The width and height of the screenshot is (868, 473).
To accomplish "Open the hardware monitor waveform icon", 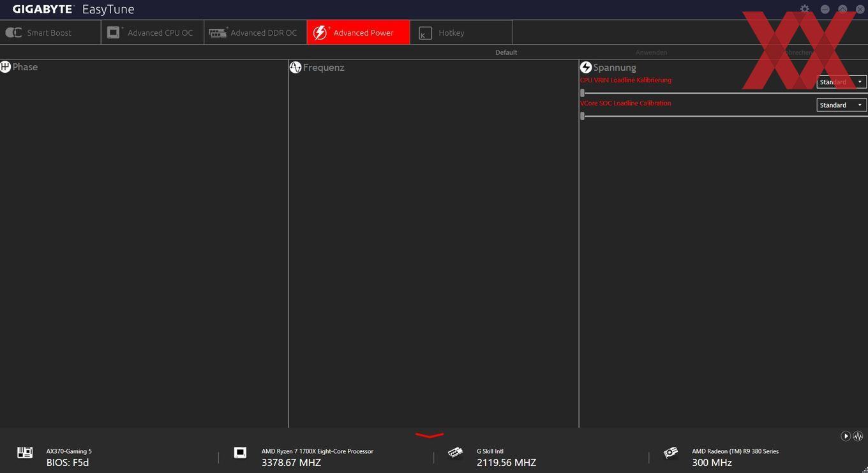I will [858, 436].
